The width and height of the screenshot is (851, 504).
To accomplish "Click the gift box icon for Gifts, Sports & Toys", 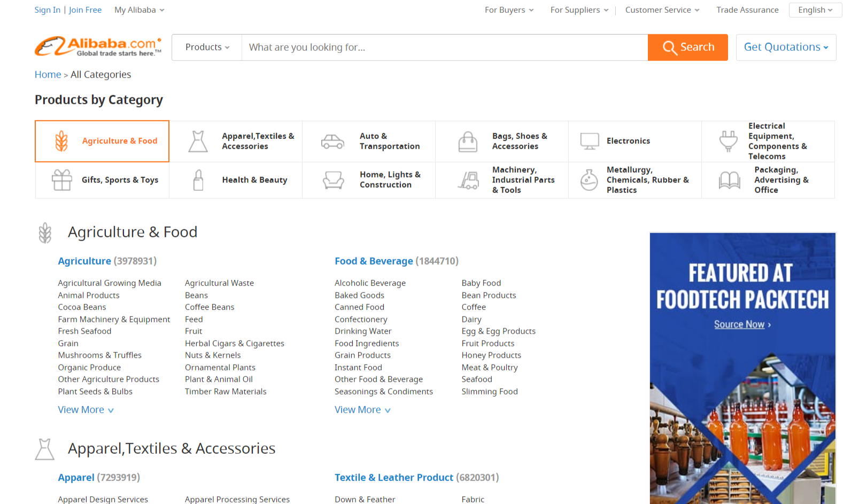I will (x=62, y=180).
